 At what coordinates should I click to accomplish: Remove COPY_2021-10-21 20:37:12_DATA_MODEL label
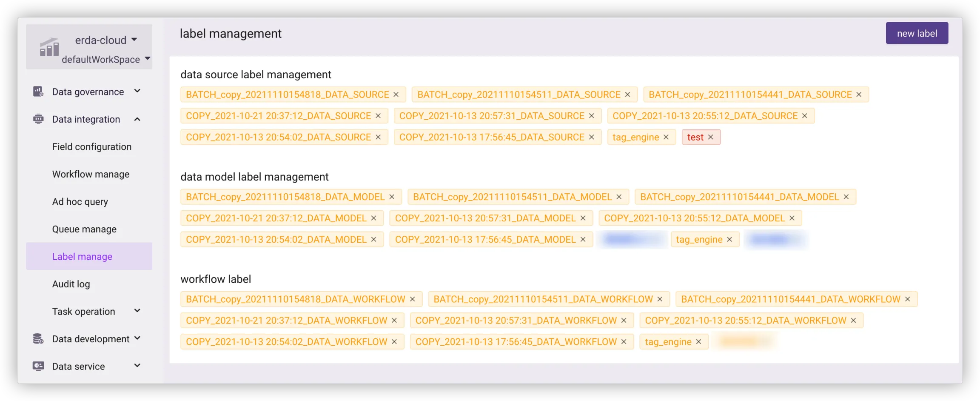click(373, 218)
